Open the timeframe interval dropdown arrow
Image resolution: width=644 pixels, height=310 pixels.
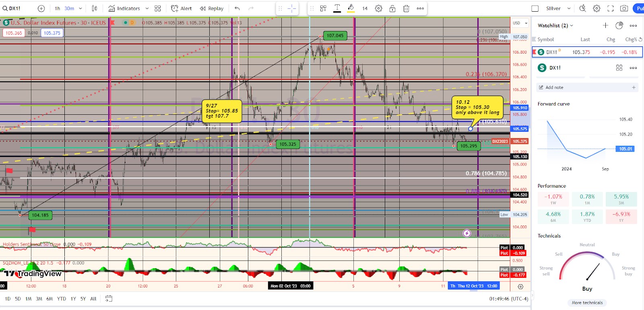pos(80,8)
